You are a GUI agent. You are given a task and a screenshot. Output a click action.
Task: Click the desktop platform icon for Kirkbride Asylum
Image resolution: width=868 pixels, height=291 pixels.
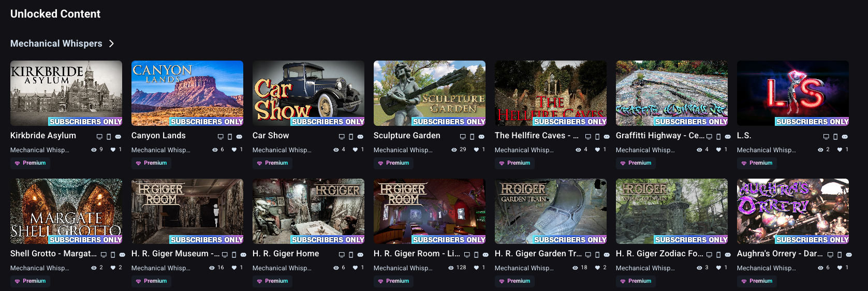(99, 137)
